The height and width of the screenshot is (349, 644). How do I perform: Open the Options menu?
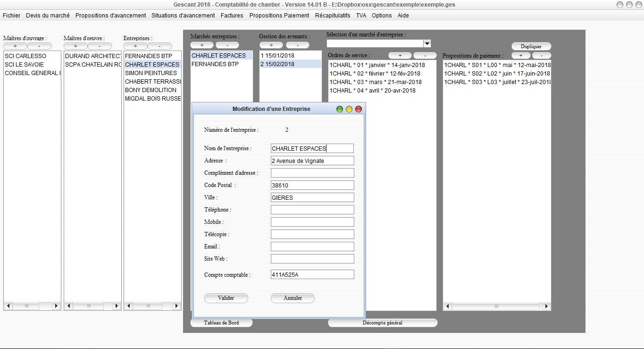(x=382, y=16)
